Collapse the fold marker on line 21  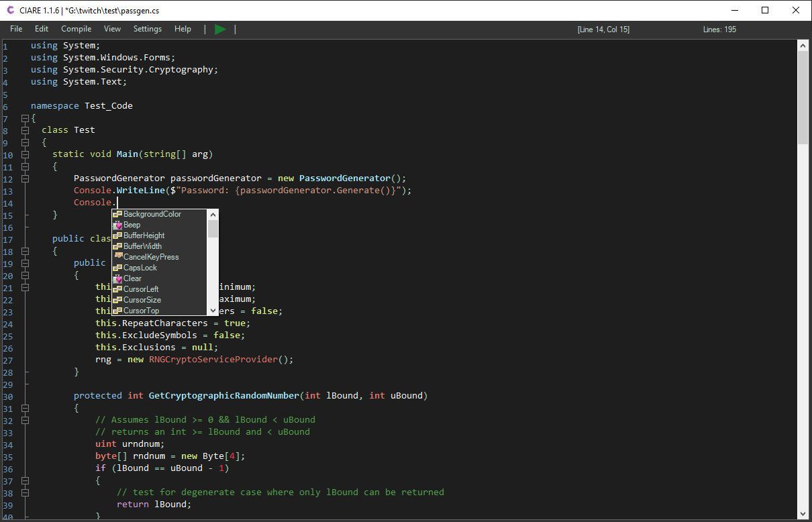(25, 287)
